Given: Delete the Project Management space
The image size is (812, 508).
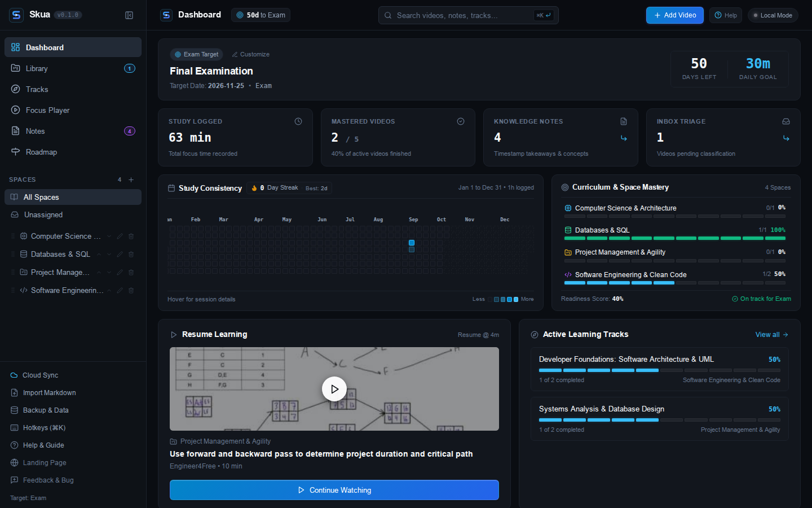Looking at the screenshot, I should pyautogui.click(x=131, y=273).
